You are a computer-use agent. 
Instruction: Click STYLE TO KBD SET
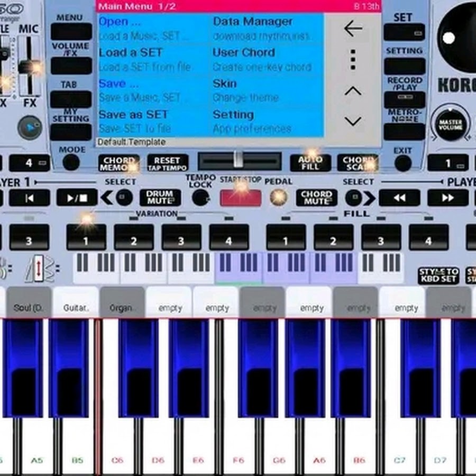[x=438, y=276]
